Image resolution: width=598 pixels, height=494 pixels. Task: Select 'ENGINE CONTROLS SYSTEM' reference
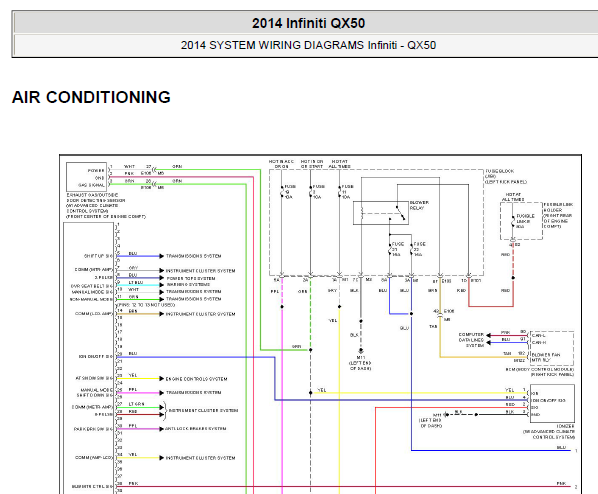coord(196,379)
